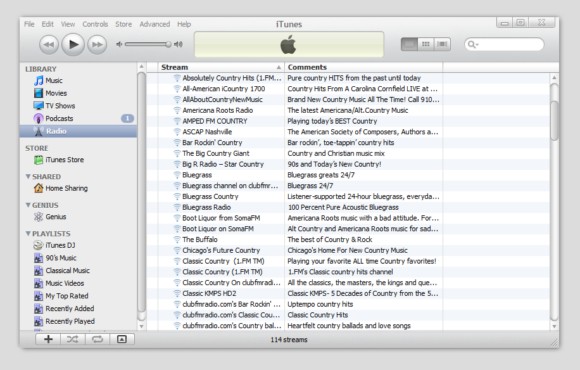Switch to Cover Flow view mode
This screenshot has width=580, height=370.
pyautogui.click(x=442, y=44)
